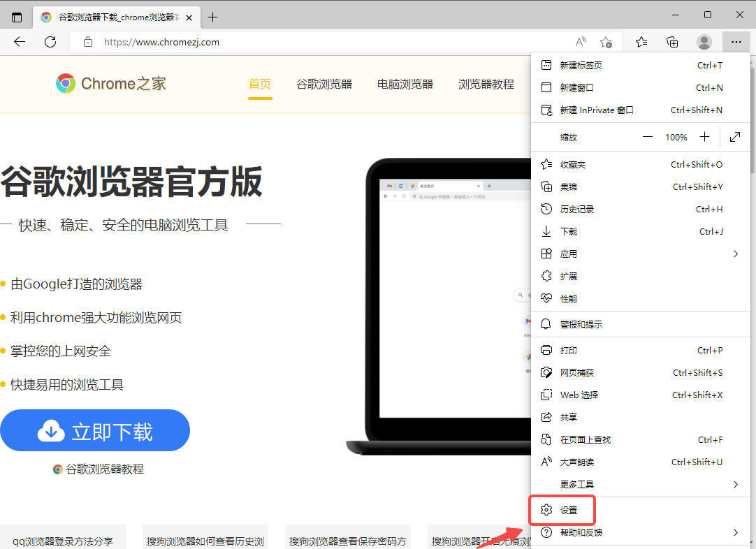Open the Collections toolbar icon
The height and width of the screenshot is (549, 756).
coord(672,42)
